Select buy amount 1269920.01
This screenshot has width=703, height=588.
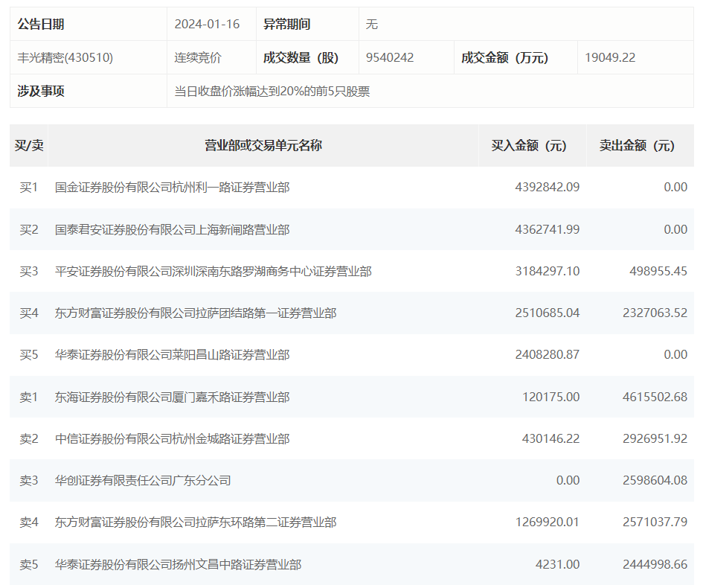click(547, 522)
